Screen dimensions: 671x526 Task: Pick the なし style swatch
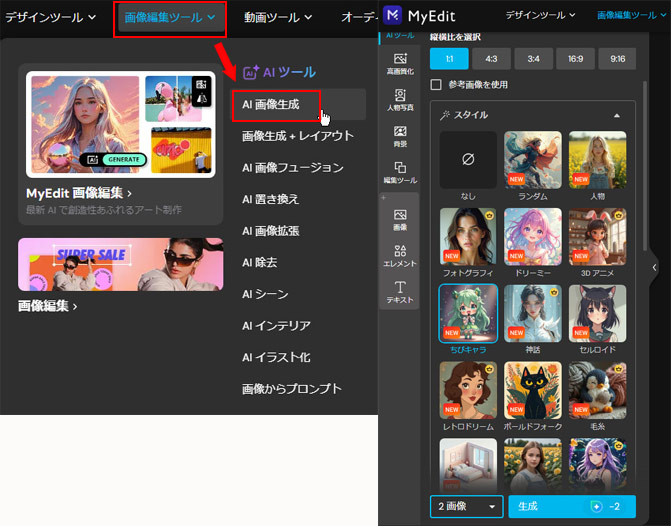pyautogui.click(x=468, y=160)
